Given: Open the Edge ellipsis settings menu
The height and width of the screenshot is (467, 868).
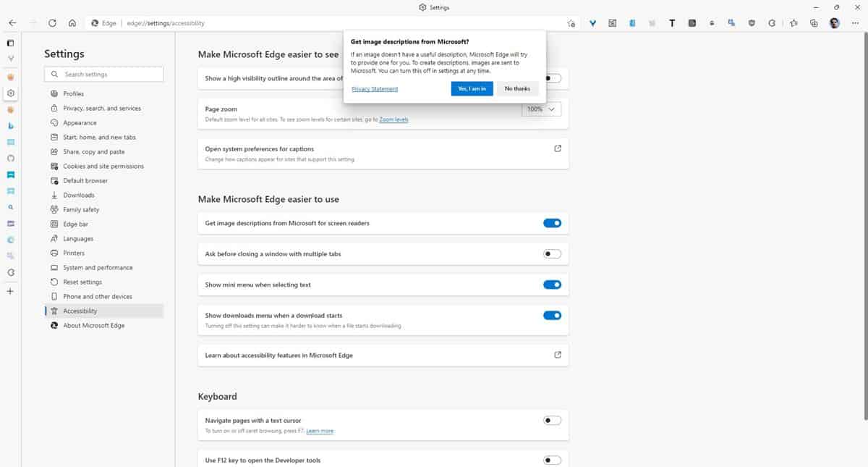Looking at the screenshot, I should (x=855, y=22).
